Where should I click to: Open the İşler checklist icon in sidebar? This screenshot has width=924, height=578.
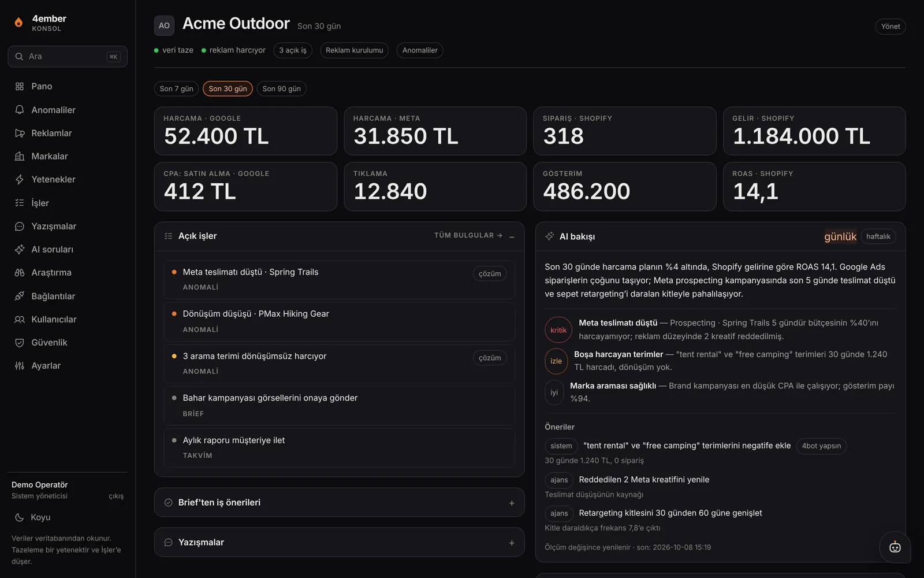click(x=20, y=203)
